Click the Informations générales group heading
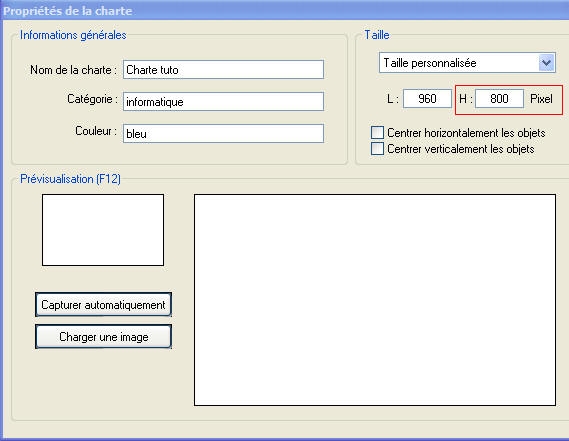The height and width of the screenshot is (441, 569). (x=73, y=35)
